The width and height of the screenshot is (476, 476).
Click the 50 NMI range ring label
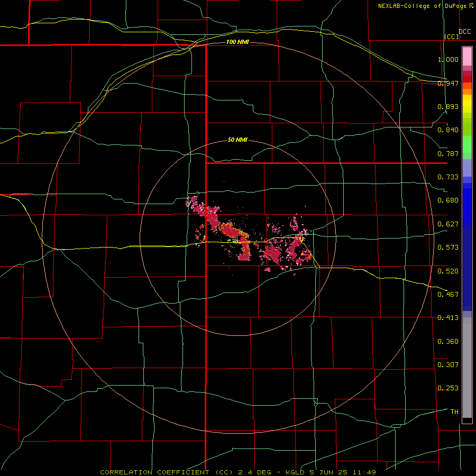(x=237, y=140)
